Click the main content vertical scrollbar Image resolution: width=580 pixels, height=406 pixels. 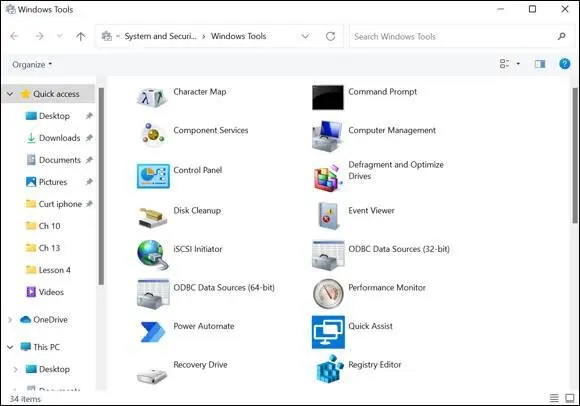(574, 155)
